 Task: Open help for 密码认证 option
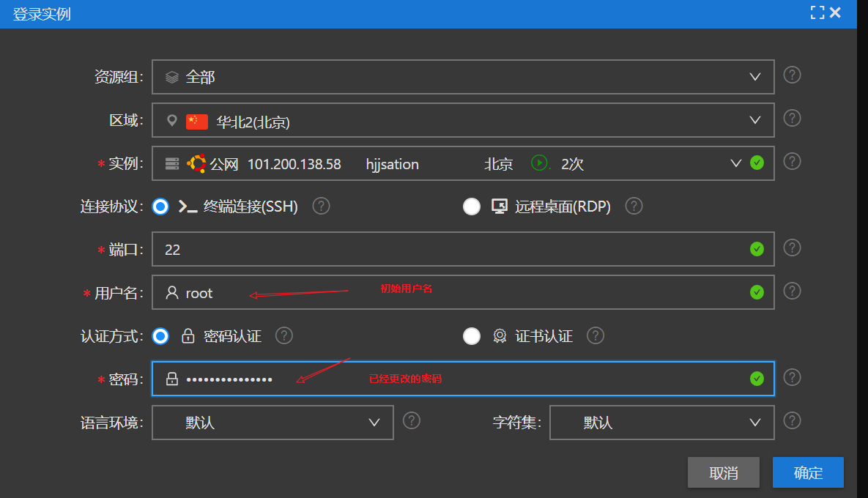(284, 335)
